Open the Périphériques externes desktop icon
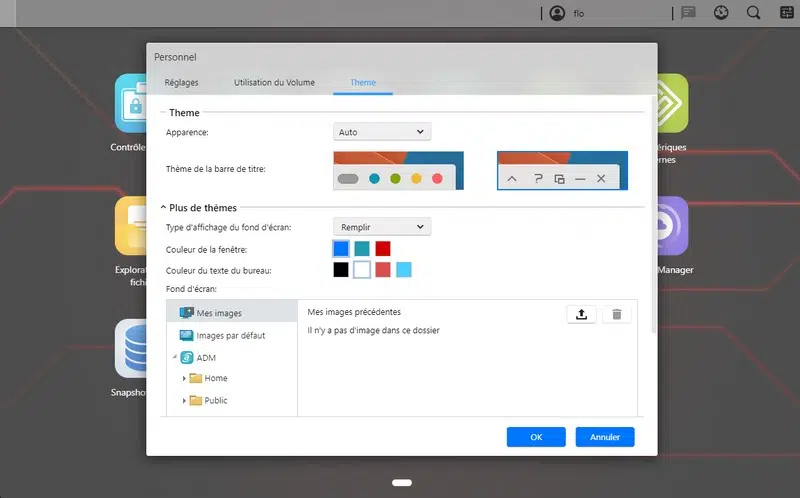The height and width of the screenshot is (498, 800). point(673,103)
